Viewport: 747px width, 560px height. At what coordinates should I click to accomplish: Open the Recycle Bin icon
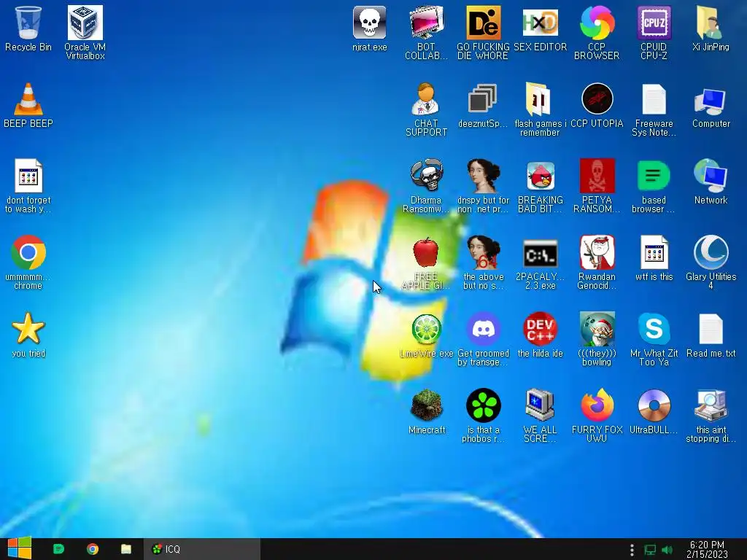tap(28, 23)
